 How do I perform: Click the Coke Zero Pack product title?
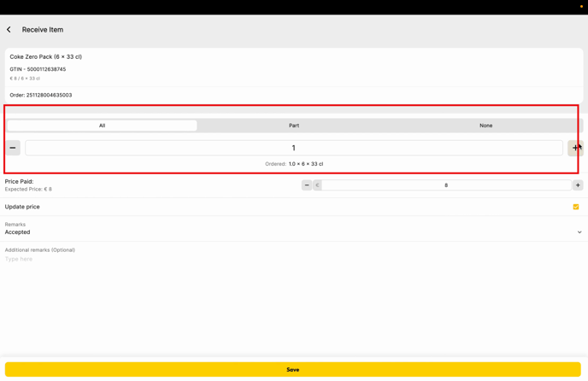tap(46, 57)
